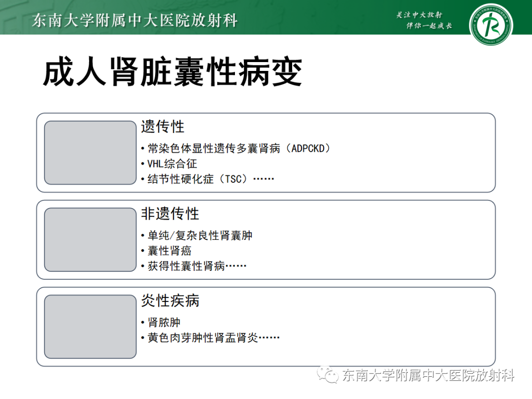Select bullet VHL综合征
This screenshot has height=399, width=532.
click(172, 164)
